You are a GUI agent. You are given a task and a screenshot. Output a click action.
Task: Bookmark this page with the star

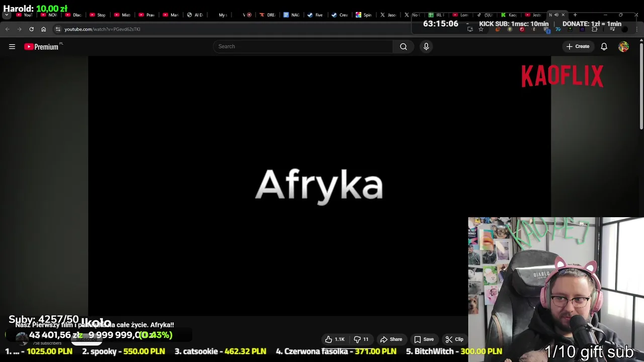click(x=481, y=29)
